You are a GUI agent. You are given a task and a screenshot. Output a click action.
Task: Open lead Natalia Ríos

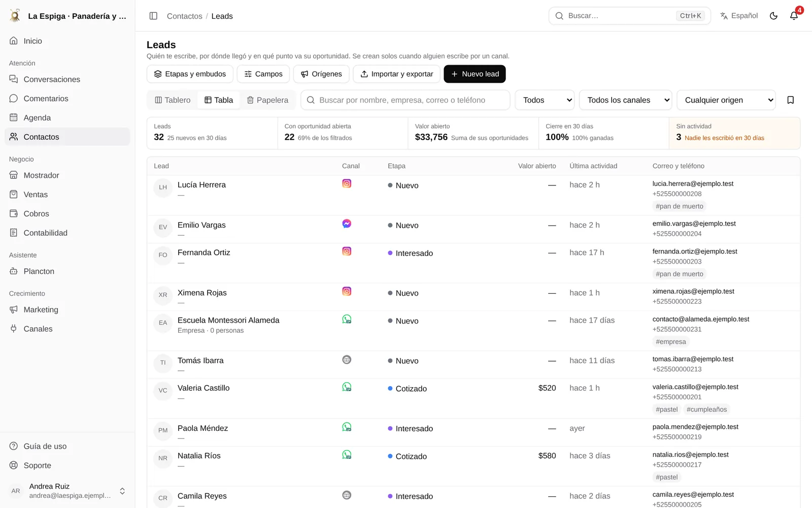click(x=199, y=456)
